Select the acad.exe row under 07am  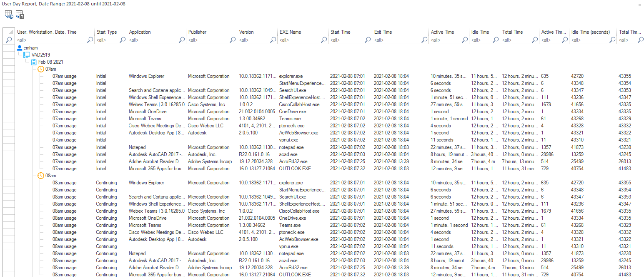click(288, 154)
